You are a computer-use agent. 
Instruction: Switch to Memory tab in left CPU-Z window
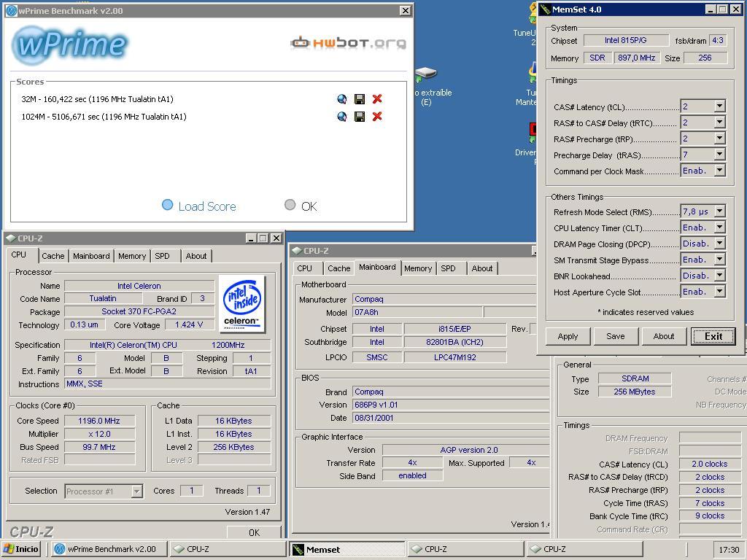132,256
